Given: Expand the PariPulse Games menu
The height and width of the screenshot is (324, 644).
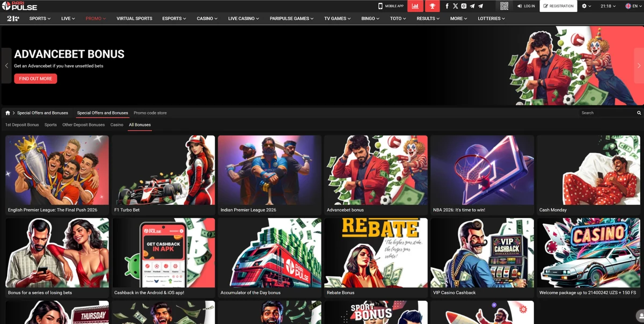Looking at the screenshot, I should coord(292,18).
